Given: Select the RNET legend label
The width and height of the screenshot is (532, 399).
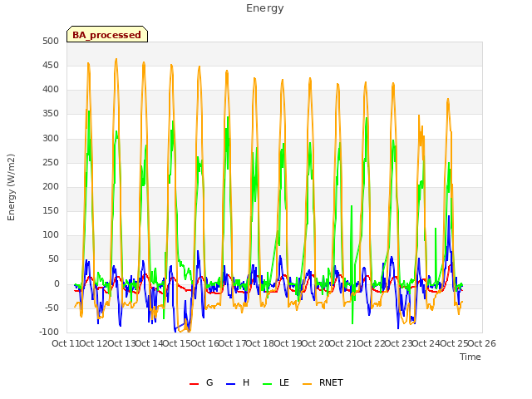Looking at the screenshot, I should pyautogui.click(x=331, y=382).
